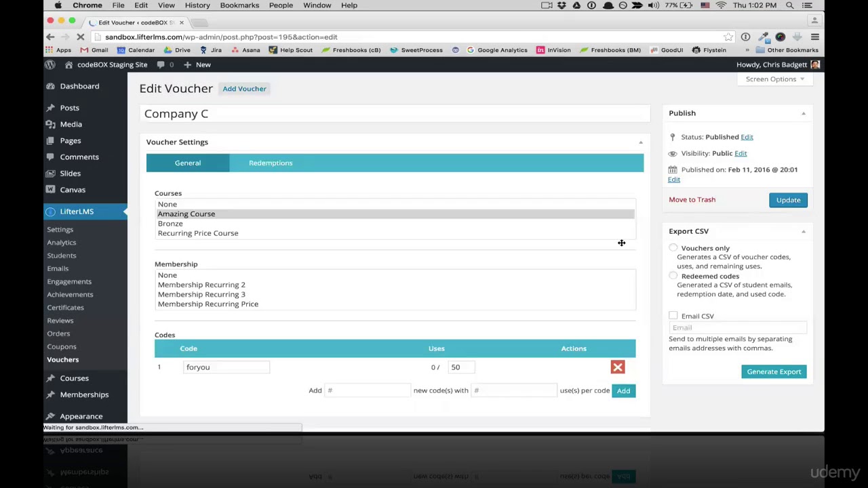Click the uses field showing 50
Viewport: 868px width, 488px height.
pos(462,367)
